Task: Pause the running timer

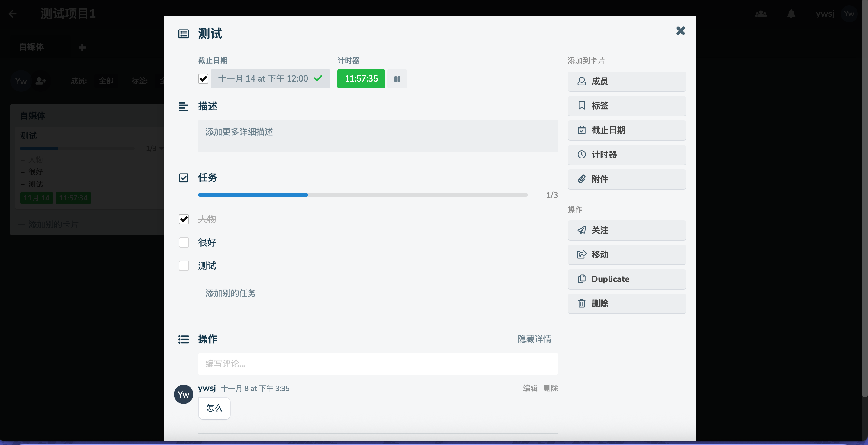Action: click(397, 79)
